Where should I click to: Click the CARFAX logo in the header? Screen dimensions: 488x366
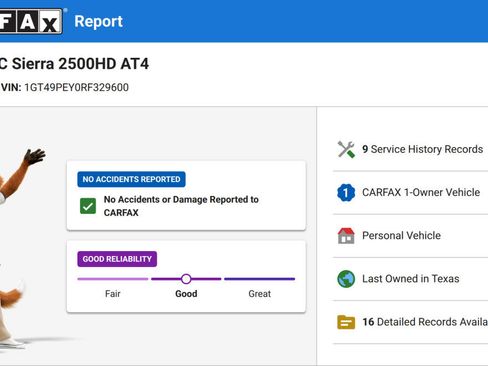click(x=31, y=21)
